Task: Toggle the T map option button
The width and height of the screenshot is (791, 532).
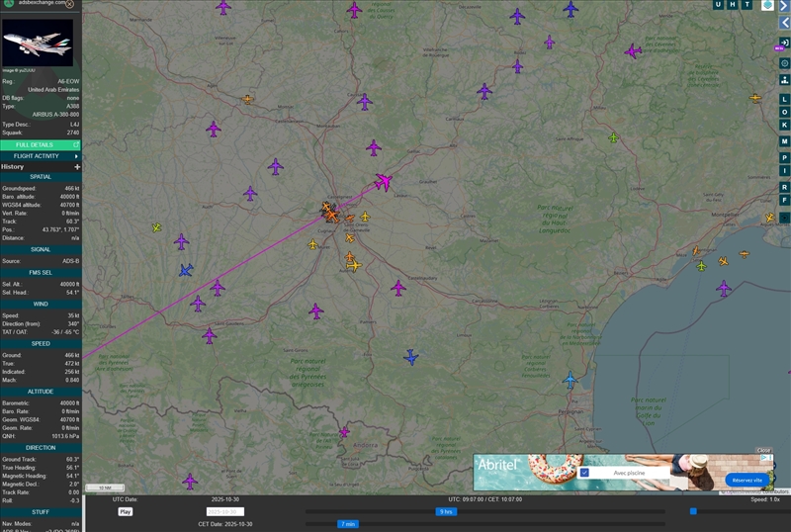Action: (747, 5)
